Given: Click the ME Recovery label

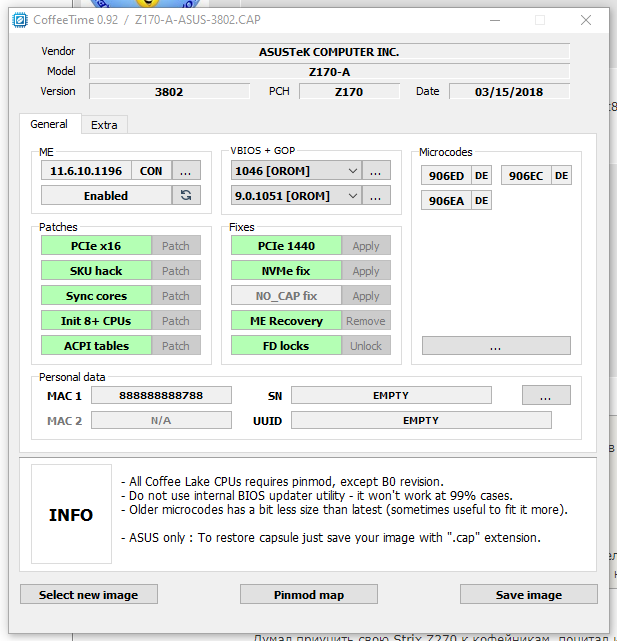Looking at the screenshot, I should coord(286,320).
